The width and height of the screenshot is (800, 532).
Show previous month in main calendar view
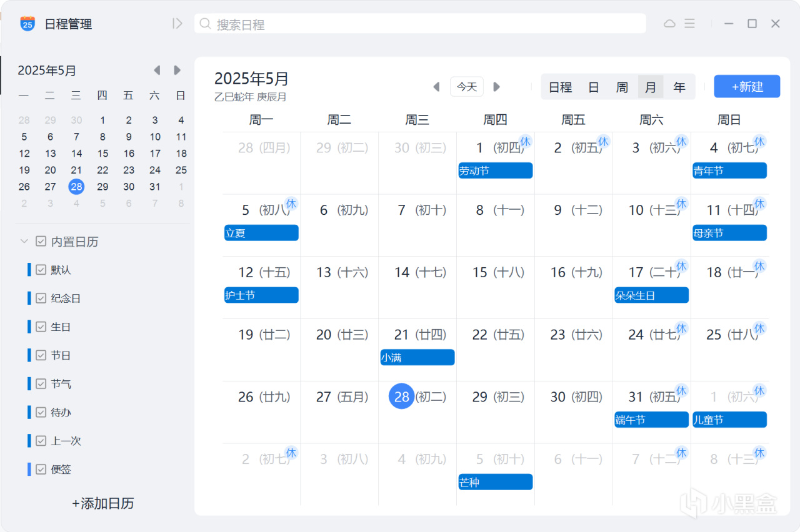pos(436,87)
